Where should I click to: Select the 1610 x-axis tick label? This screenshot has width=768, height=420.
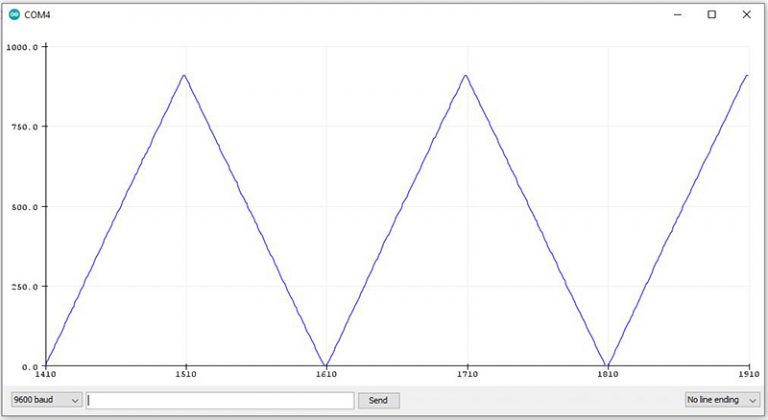[x=326, y=376]
